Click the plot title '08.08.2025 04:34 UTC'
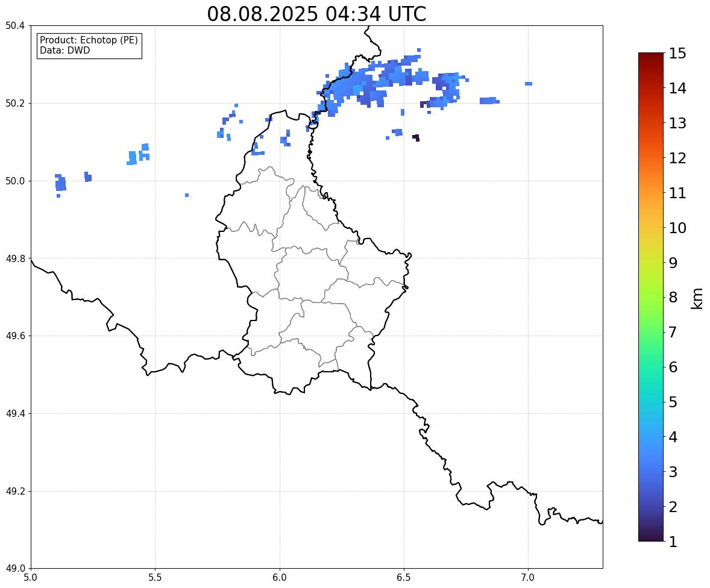 pos(316,14)
